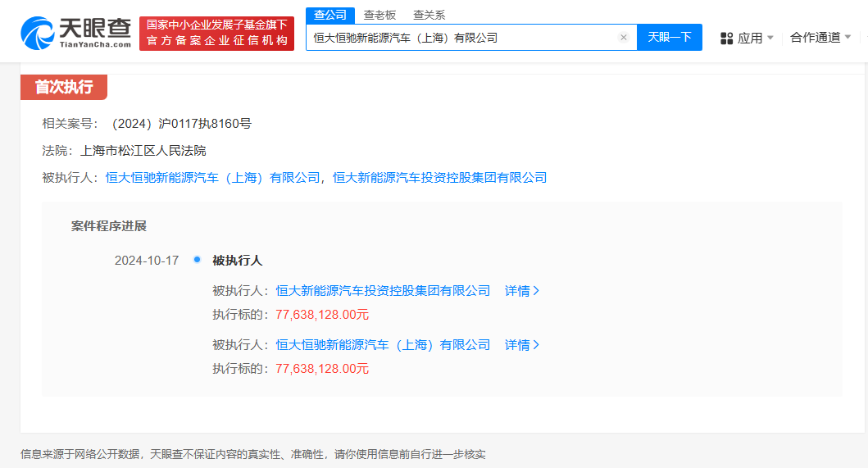868x468 pixels.
Task: Open 恒大恒驰新能源汽车（上海）有限公司 in top 被执行人 line
Action: (x=212, y=178)
